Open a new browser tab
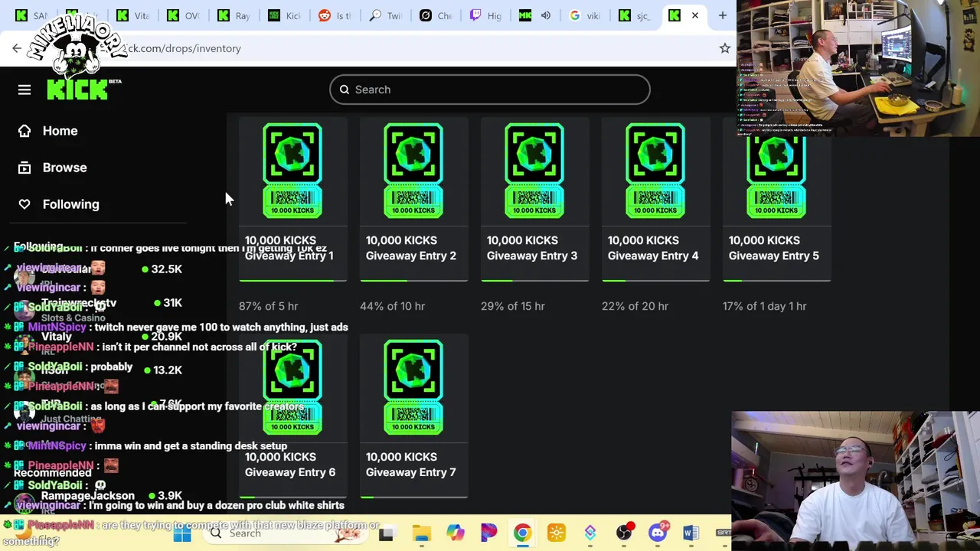980x551 pixels. (722, 15)
